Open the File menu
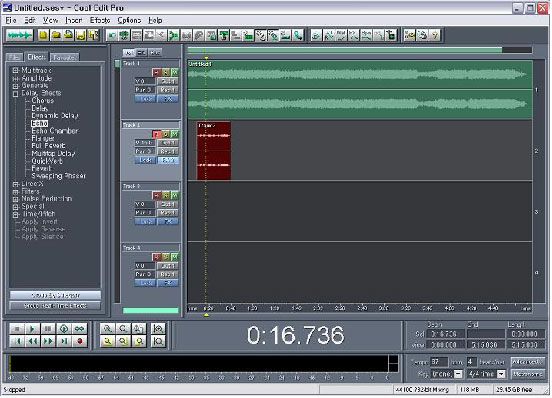Viewport: 552px width, 398px height. point(11,20)
